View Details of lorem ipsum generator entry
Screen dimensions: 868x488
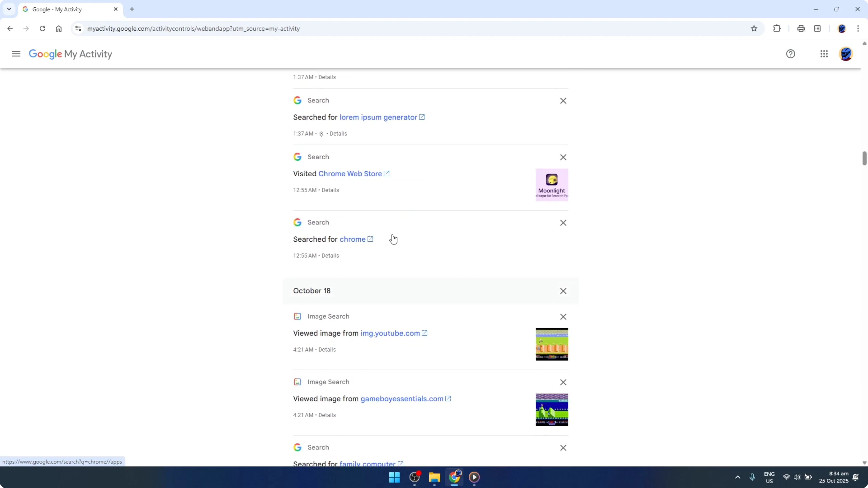pos(338,134)
